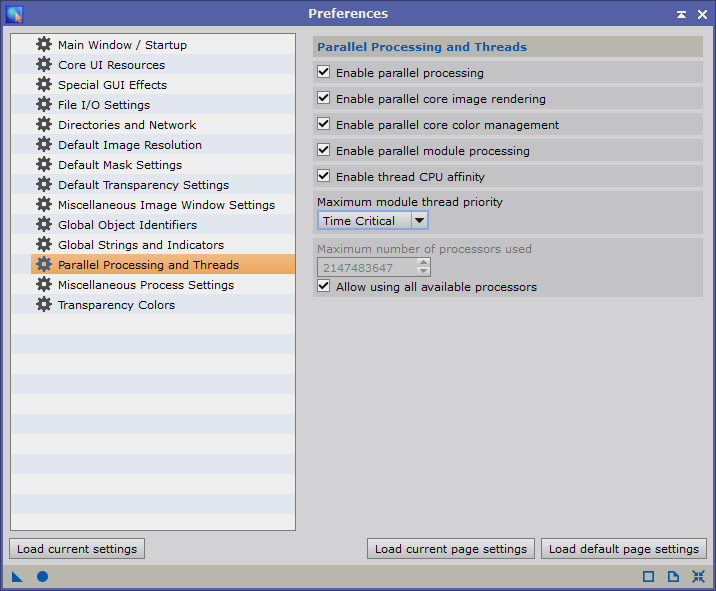Uncheck Enable parallel core color management
The image size is (716, 591).
324,125
